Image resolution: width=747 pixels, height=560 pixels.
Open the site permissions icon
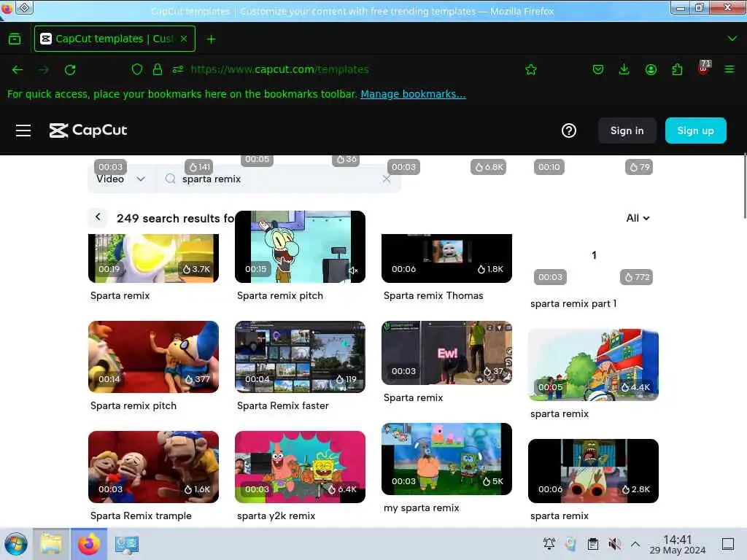[178, 69]
